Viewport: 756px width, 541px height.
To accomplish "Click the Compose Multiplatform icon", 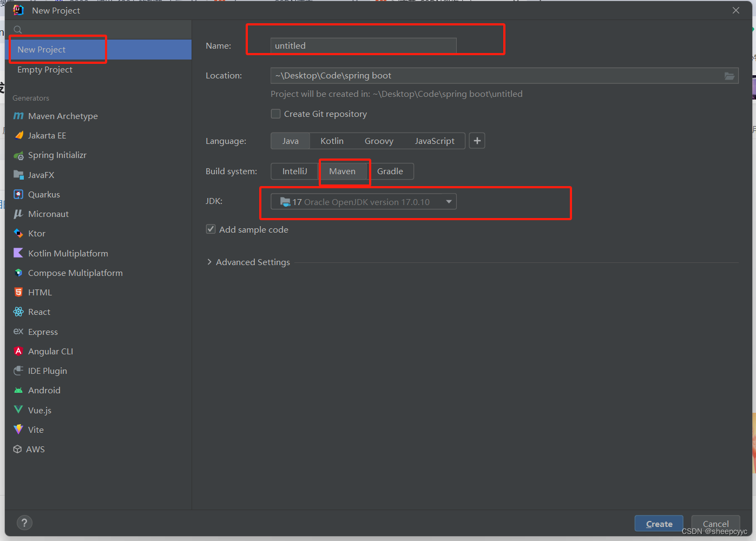I will coord(18,273).
